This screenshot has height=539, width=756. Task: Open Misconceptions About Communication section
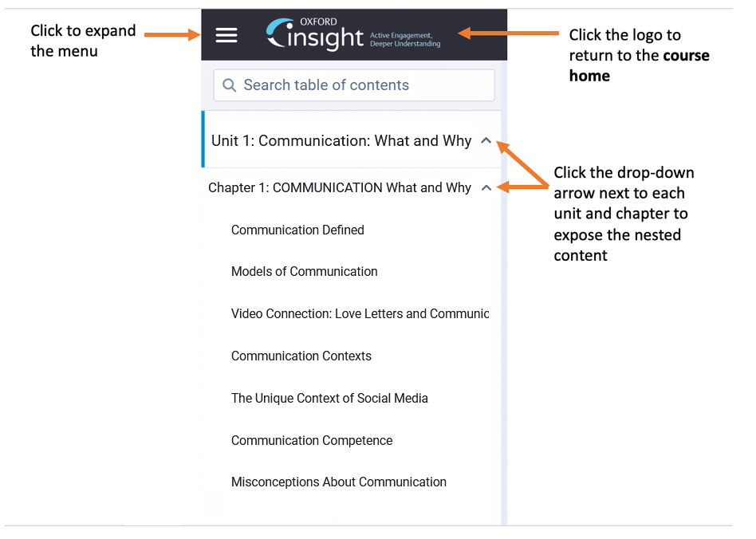pyautogui.click(x=339, y=482)
